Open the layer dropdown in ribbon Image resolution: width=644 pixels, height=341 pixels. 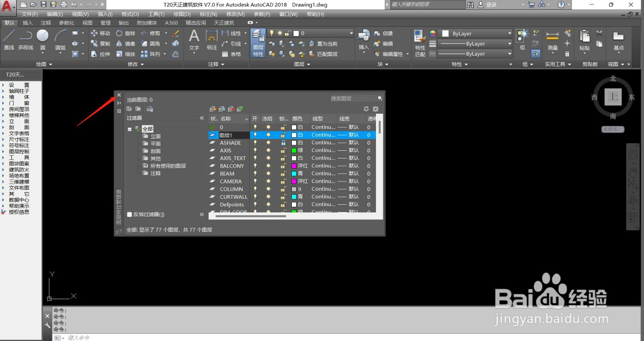tap(351, 33)
